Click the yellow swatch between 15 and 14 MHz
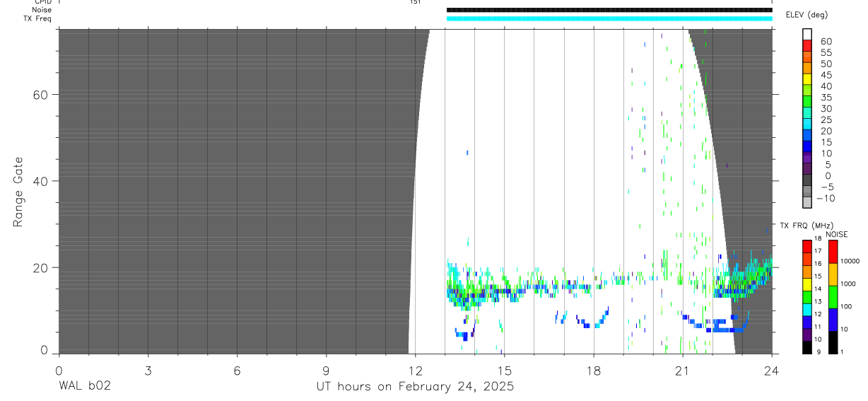 tap(807, 284)
